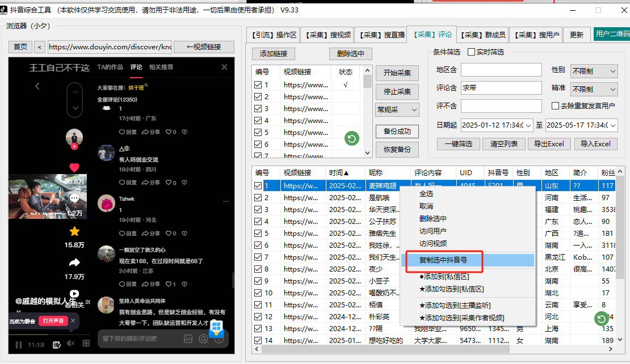
Task: Click the red heart like icon
Action: pos(74,167)
